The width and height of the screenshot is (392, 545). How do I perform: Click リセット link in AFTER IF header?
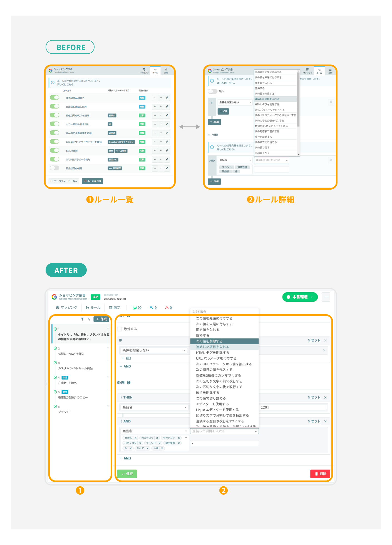[x=314, y=340]
